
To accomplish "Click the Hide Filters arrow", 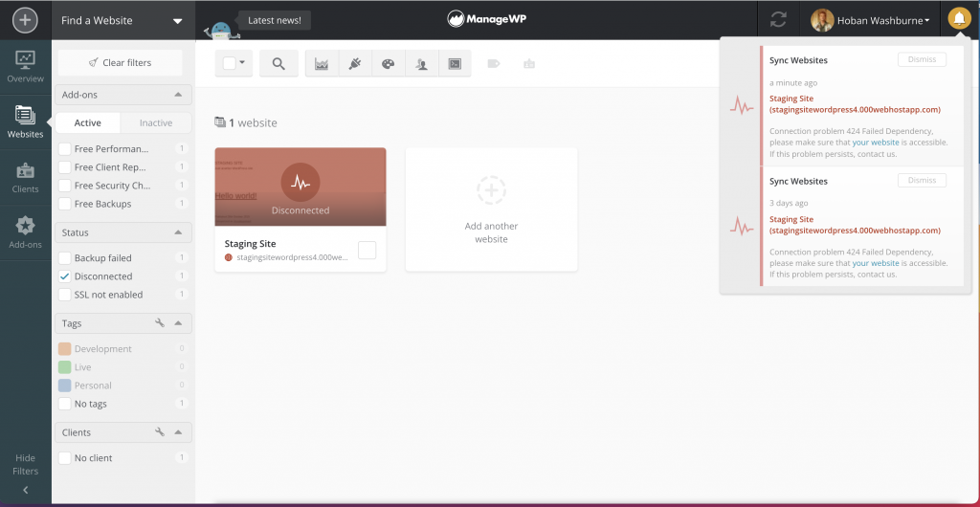I will tap(26, 490).
